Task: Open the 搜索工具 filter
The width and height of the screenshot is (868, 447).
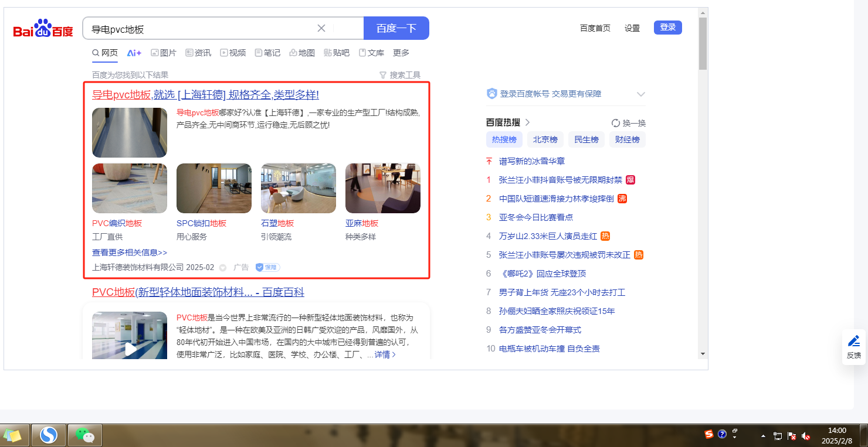Action: (x=400, y=75)
